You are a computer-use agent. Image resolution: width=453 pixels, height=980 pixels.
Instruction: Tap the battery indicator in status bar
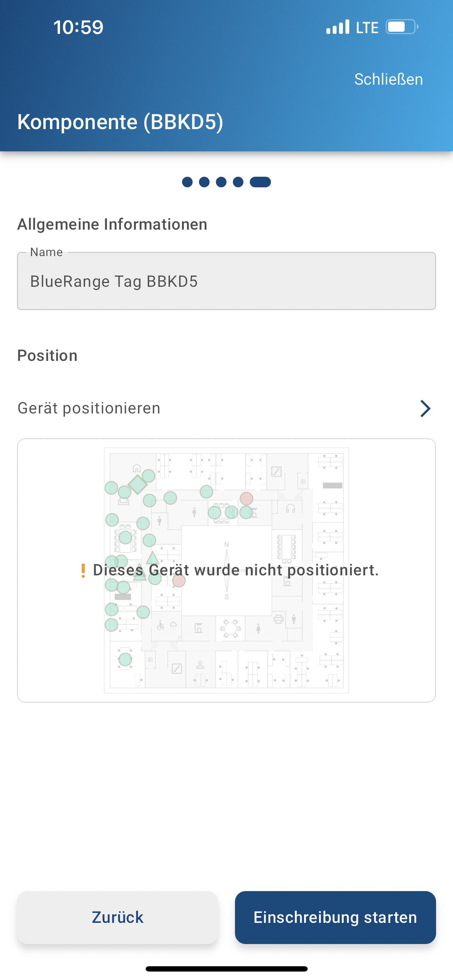click(401, 27)
